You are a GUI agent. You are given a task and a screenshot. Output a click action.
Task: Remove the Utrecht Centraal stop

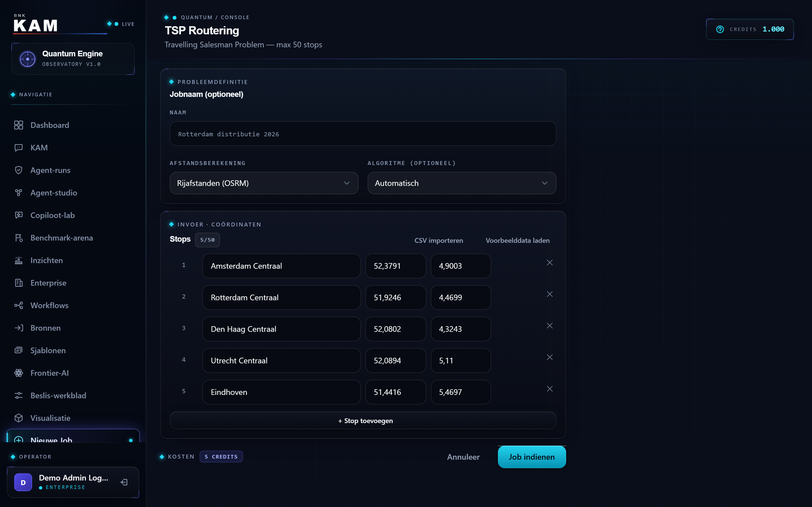[550, 357]
